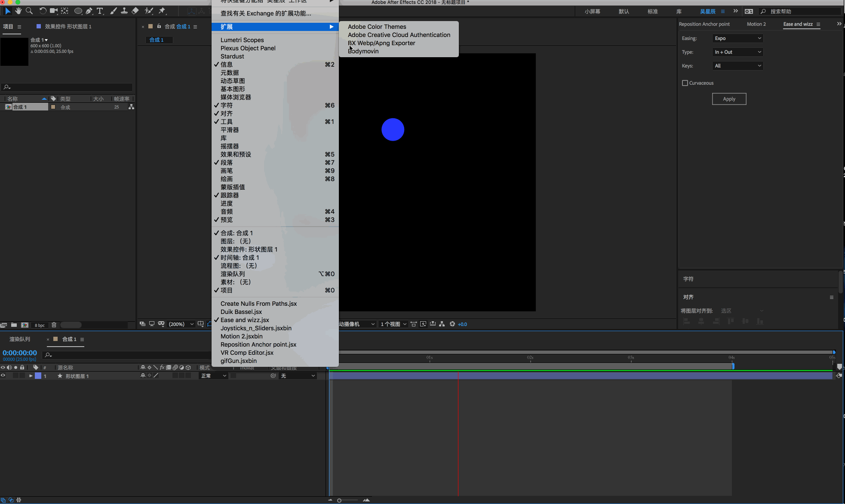
Task: Select the Hand tool
Action: (18, 11)
